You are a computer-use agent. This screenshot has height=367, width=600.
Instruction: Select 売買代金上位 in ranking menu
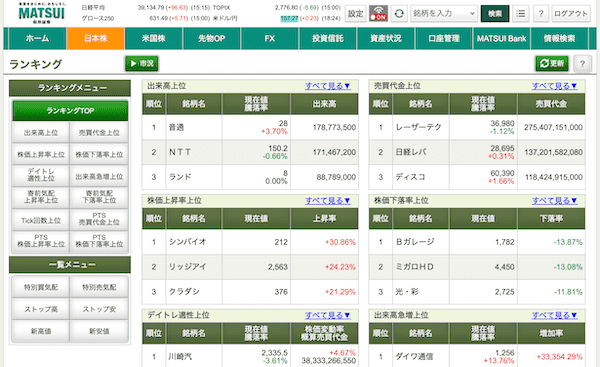[99, 133]
